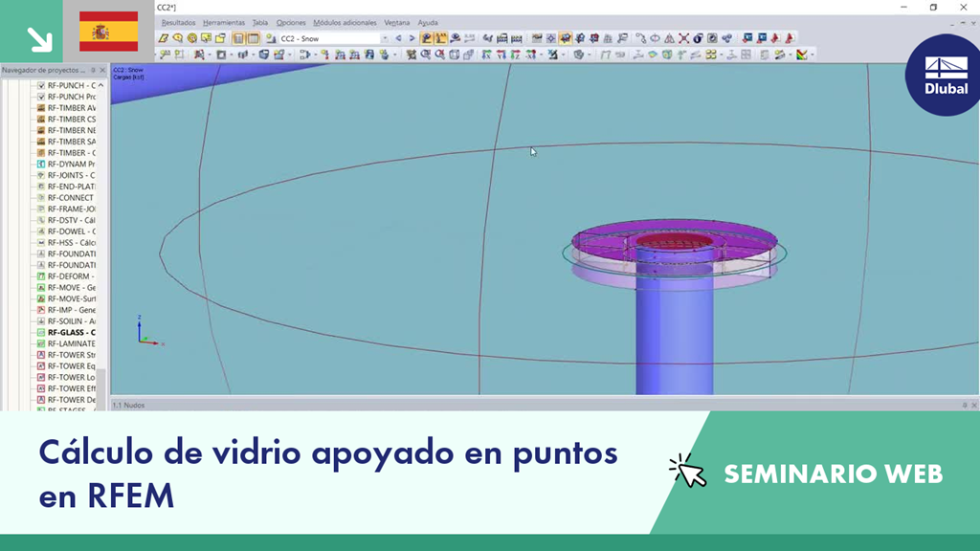
Task: Toggle the project navigator panel icon
Action: [238, 38]
